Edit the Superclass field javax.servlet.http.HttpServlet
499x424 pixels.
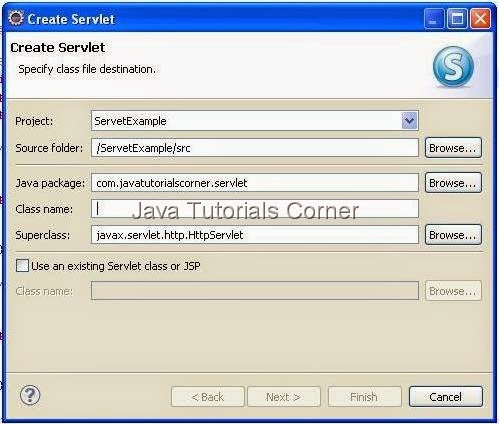click(255, 235)
